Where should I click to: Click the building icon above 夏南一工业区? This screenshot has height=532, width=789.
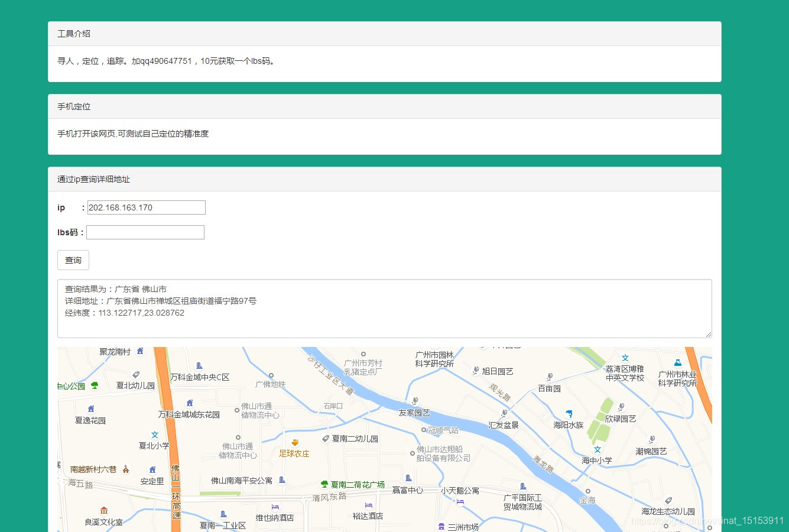click(x=223, y=514)
